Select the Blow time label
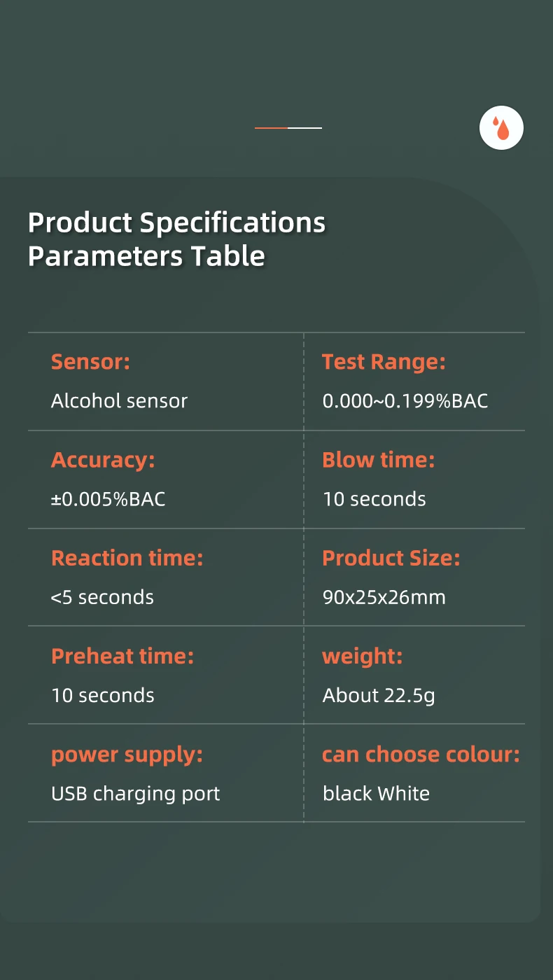Image resolution: width=553 pixels, height=980 pixels. [x=378, y=460]
